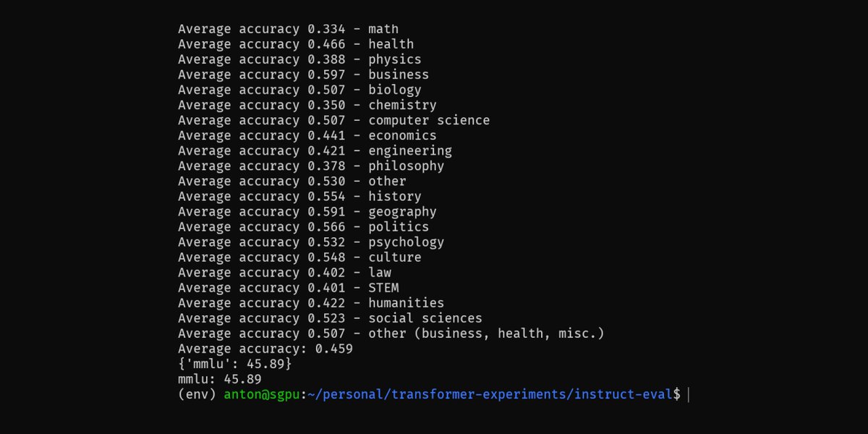This screenshot has width=868, height=434.
Task: Select the social sciences accuracy line
Action: point(330,318)
